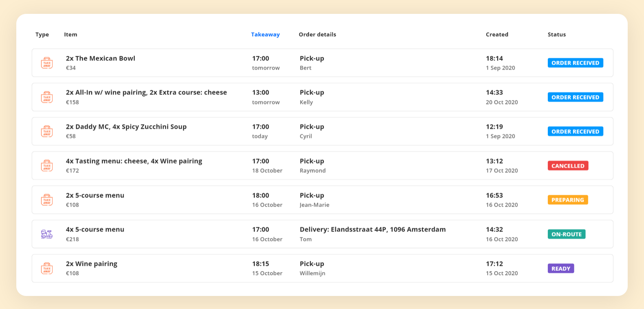Viewport: 644px width, 309px height.
Task: Click created date '15 Oct 2020'
Action: tap(502, 274)
